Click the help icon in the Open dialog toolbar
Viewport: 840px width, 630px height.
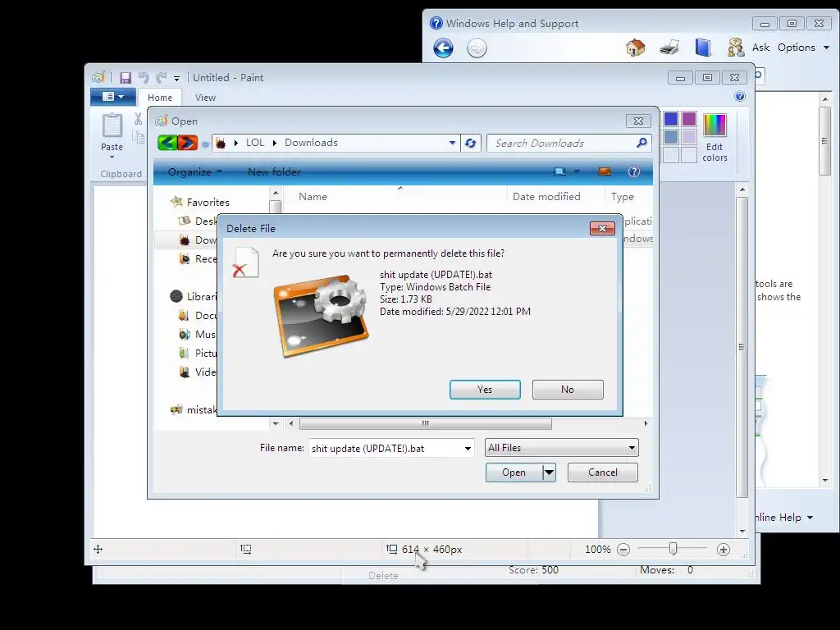[x=634, y=171]
